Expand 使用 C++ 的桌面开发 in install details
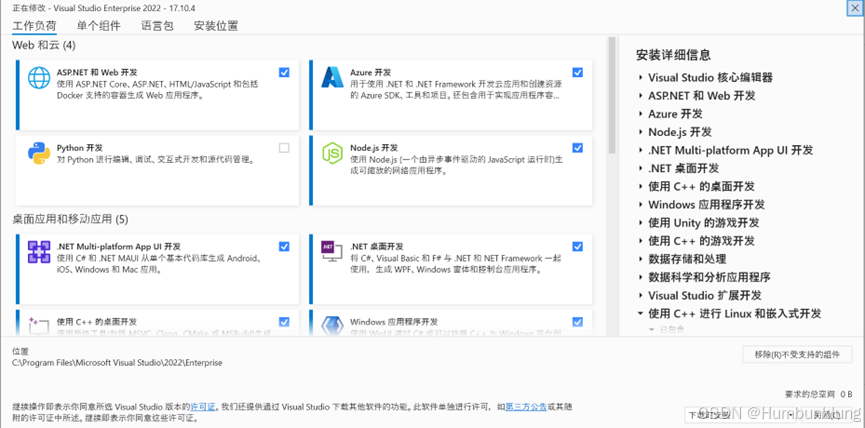 click(640, 186)
